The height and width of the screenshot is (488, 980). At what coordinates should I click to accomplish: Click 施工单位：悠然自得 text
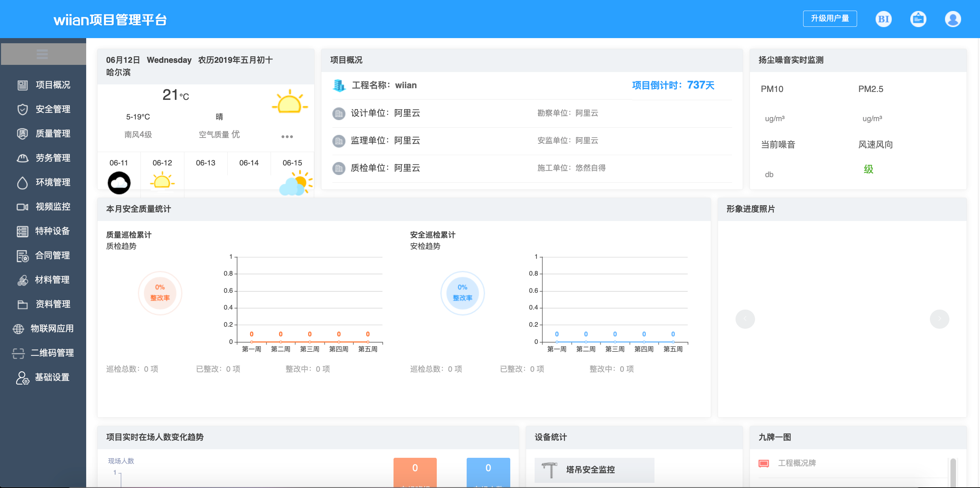[571, 168]
